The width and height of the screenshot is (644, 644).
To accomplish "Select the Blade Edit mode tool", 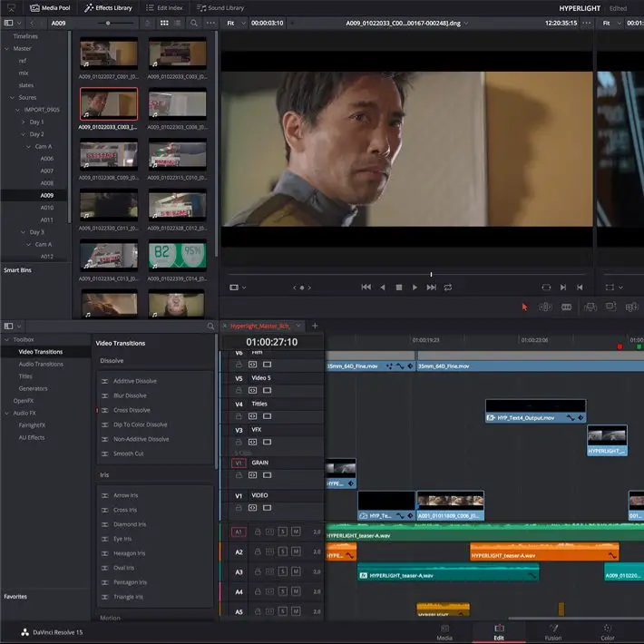I will 566,307.
